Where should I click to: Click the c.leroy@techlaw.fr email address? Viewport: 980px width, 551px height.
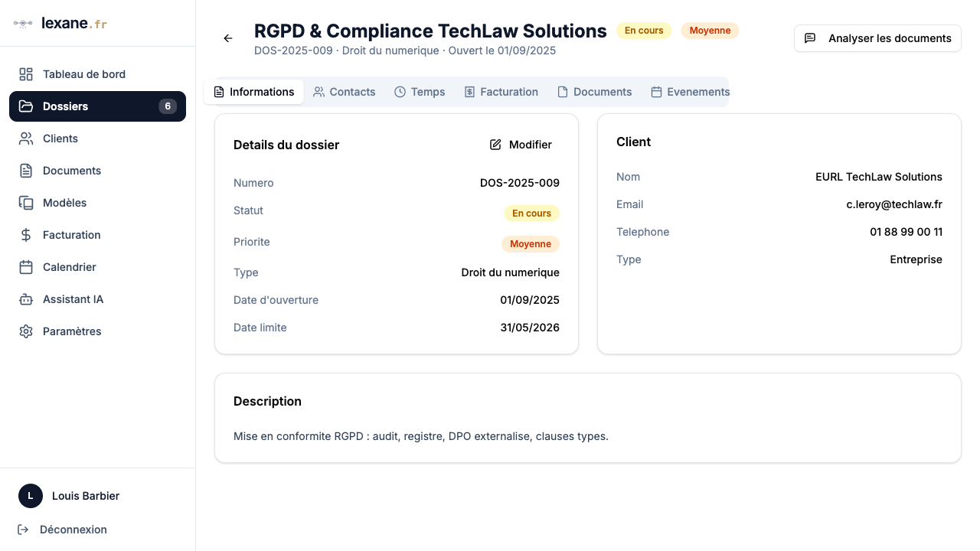[x=893, y=204]
